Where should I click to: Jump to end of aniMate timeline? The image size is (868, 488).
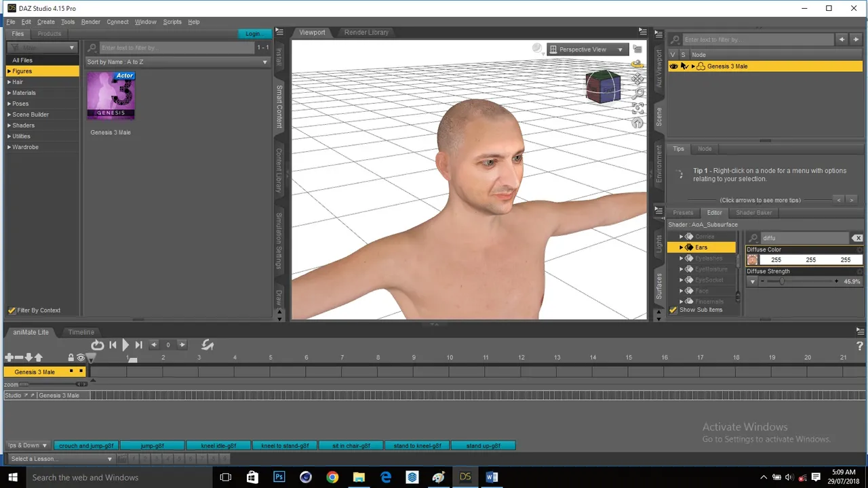point(138,345)
